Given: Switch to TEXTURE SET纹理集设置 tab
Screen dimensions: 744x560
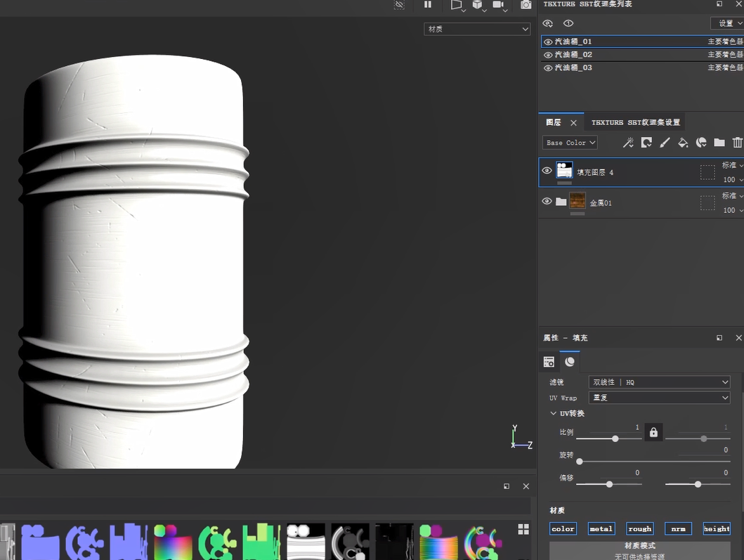Looking at the screenshot, I should click(x=635, y=122).
